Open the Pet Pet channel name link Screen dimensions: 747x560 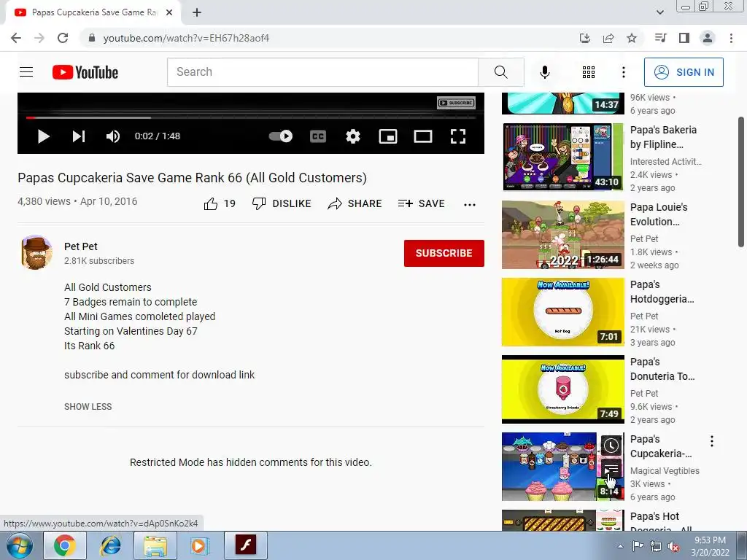[81, 246]
